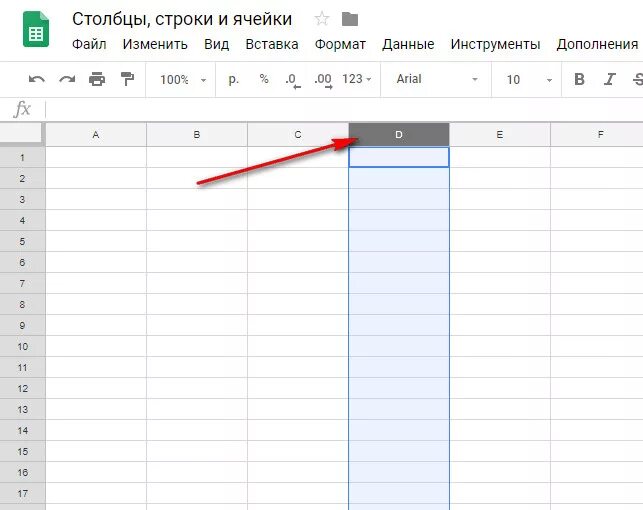Select cell B5
The width and height of the screenshot is (643, 510).
click(197, 241)
